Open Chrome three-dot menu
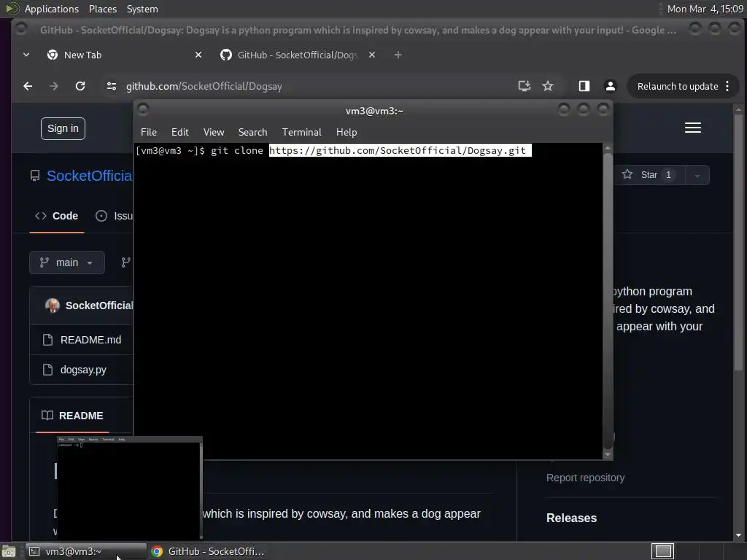The image size is (747, 560). (x=727, y=86)
